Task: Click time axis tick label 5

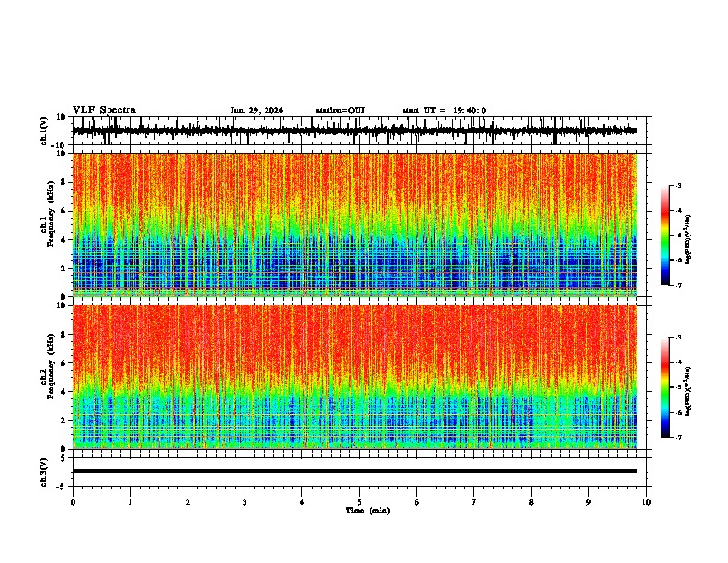Action: click(359, 502)
